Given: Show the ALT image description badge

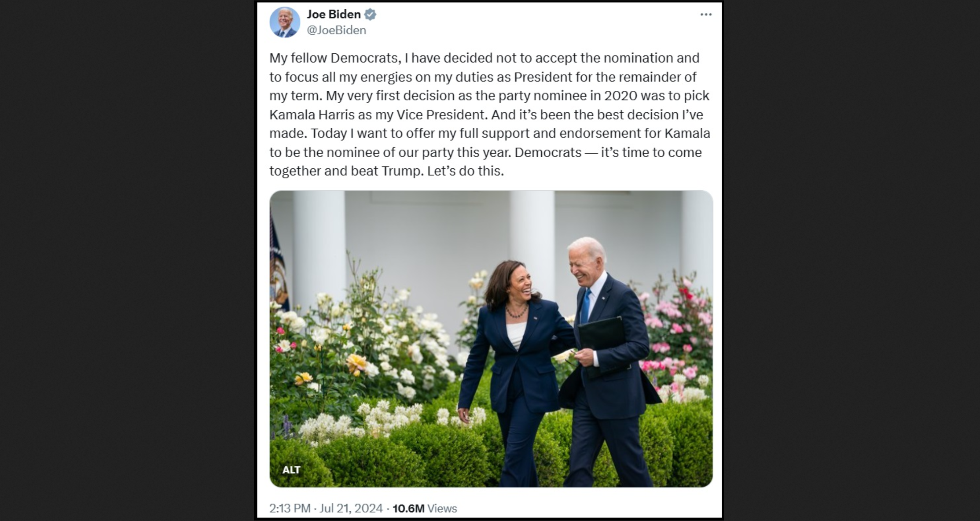Looking at the screenshot, I should coord(291,470).
